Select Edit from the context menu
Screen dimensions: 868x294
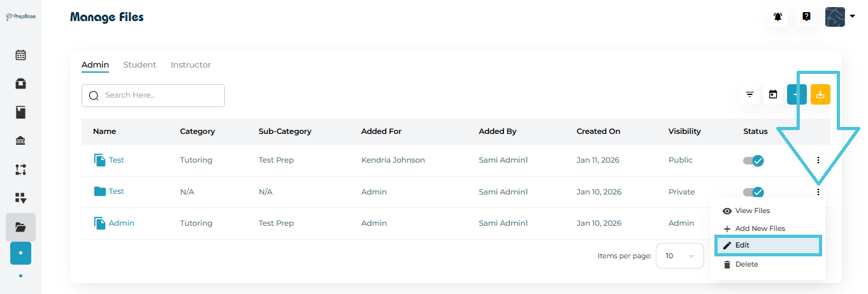[x=769, y=246]
